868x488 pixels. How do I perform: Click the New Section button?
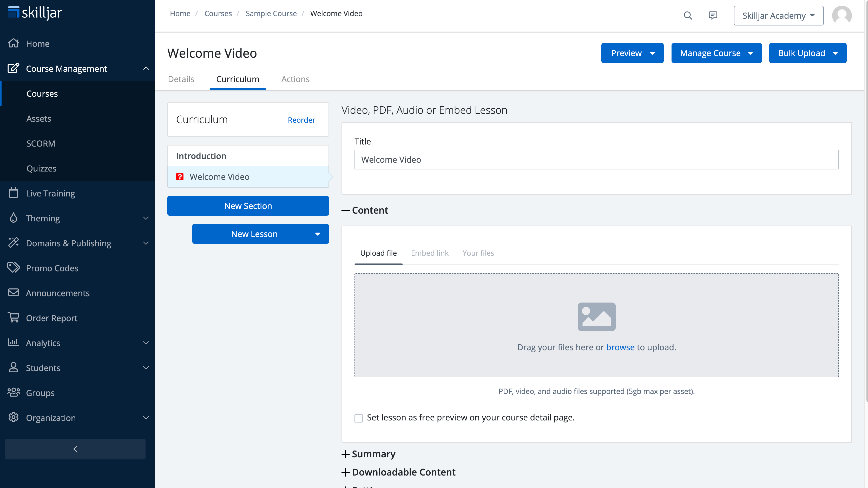[248, 206]
